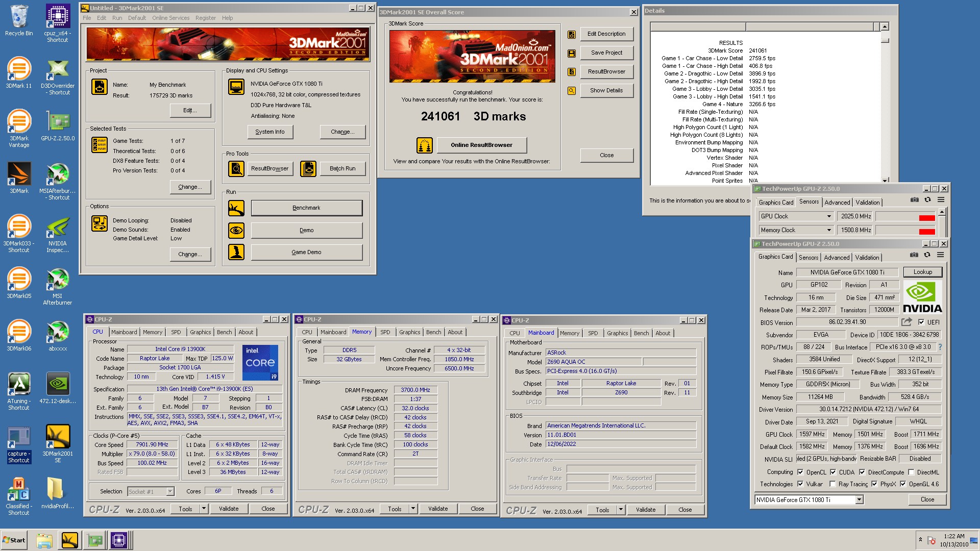
Task: Switch to the Advanced tab in GPU-Z Graphics Card window
Action: pyautogui.click(x=837, y=258)
